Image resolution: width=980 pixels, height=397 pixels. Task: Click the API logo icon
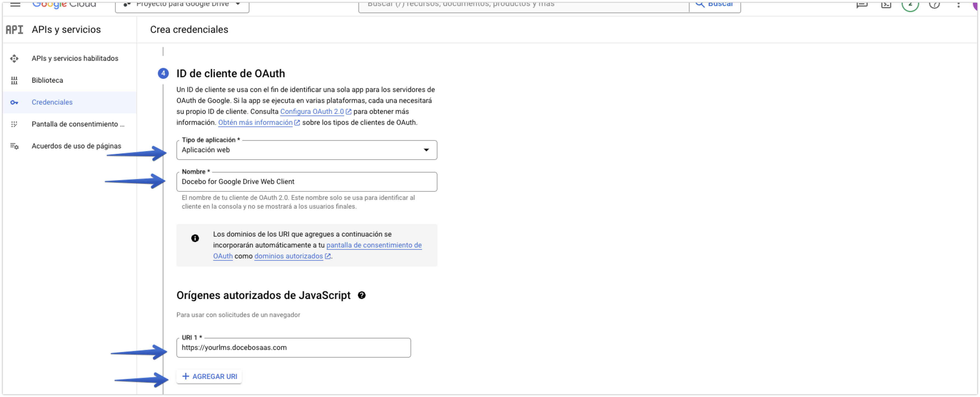click(15, 30)
